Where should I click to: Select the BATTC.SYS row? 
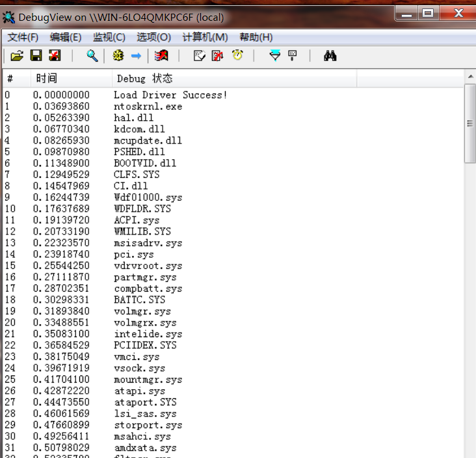coord(233,299)
